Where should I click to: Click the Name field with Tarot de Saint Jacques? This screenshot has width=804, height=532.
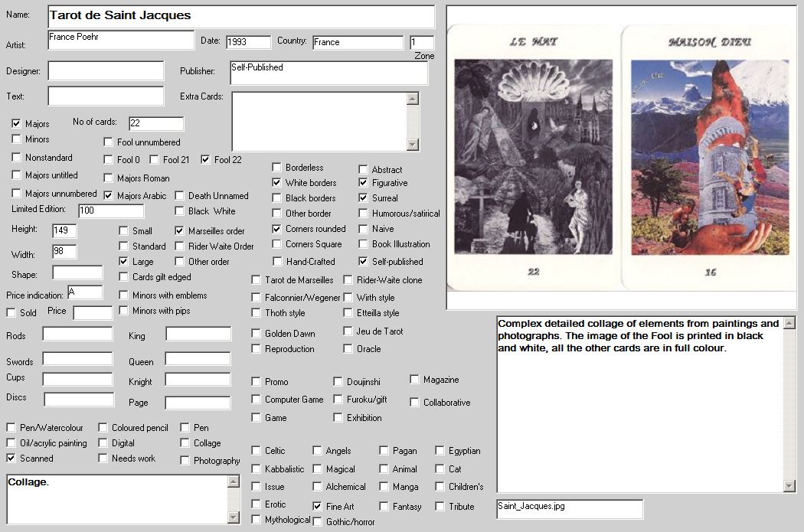coord(240,16)
